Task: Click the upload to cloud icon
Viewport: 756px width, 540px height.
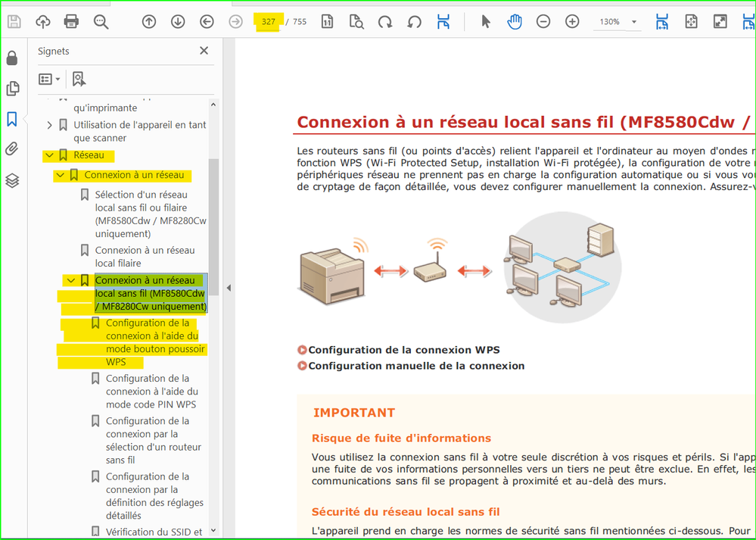Action: coord(43,21)
